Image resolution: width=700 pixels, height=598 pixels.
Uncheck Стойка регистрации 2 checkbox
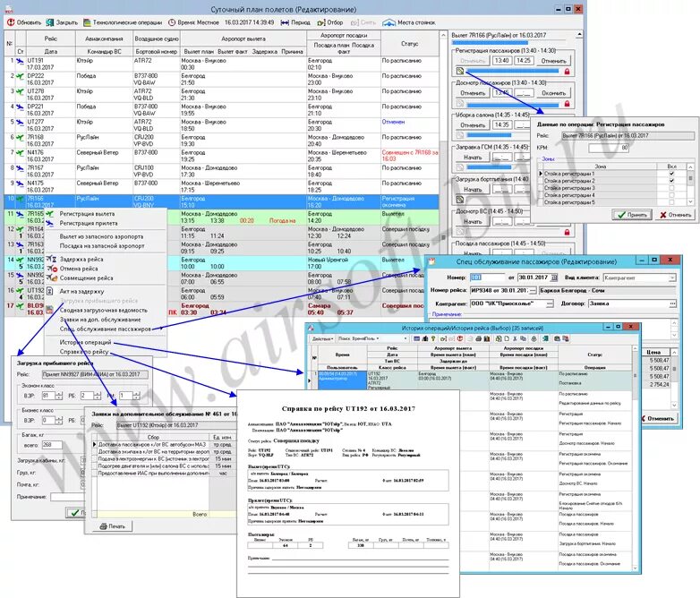tap(671, 181)
